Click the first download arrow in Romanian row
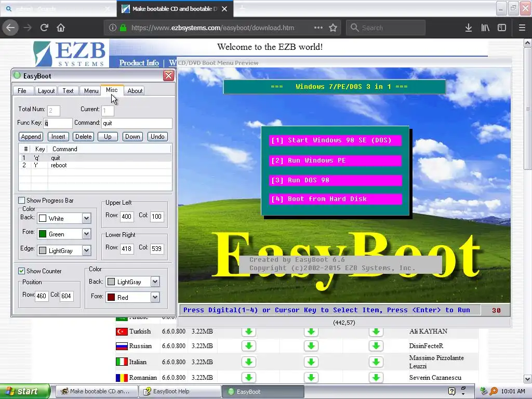532x399 pixels. (x=249, y=377)
